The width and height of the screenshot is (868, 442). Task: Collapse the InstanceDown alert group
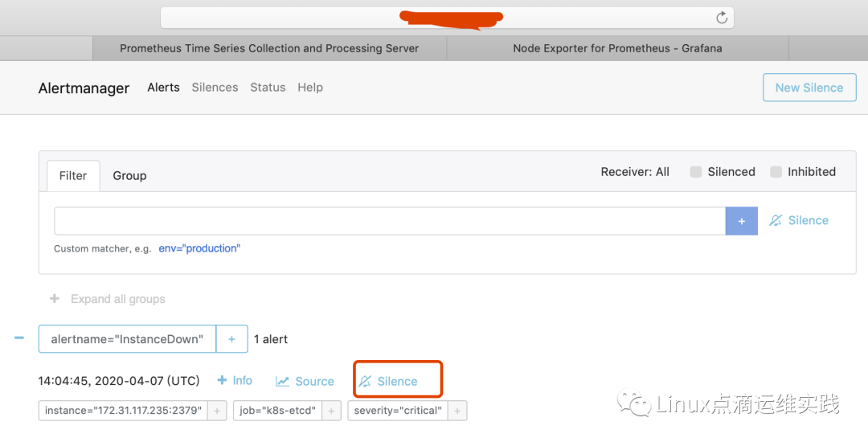pyautogui.click(x=19, y=338)
